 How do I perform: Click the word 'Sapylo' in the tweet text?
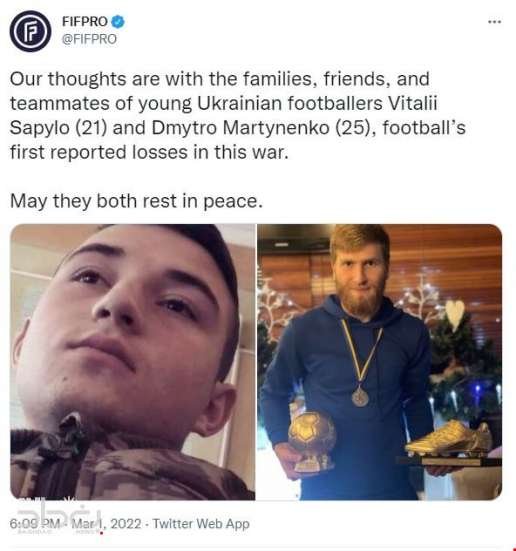40,128
